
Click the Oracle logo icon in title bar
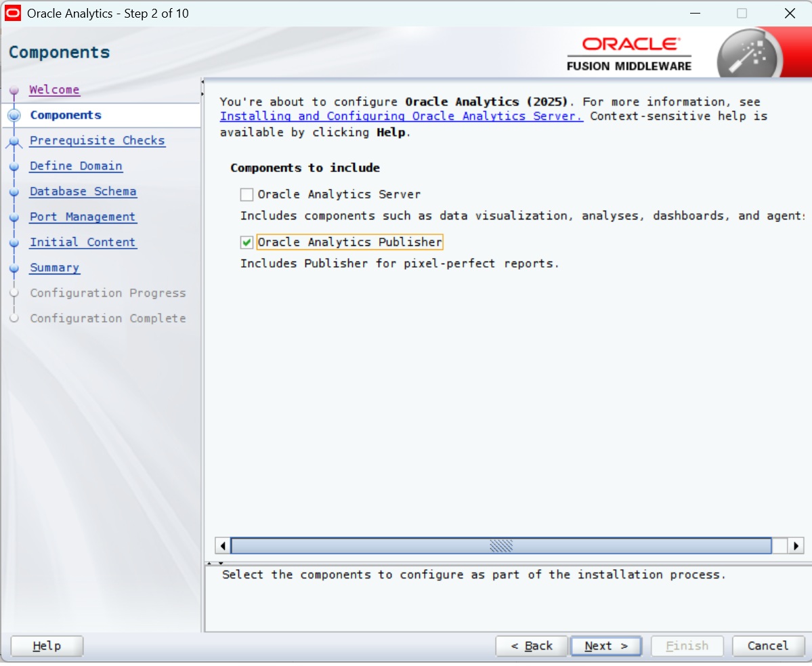pos(12,14)
